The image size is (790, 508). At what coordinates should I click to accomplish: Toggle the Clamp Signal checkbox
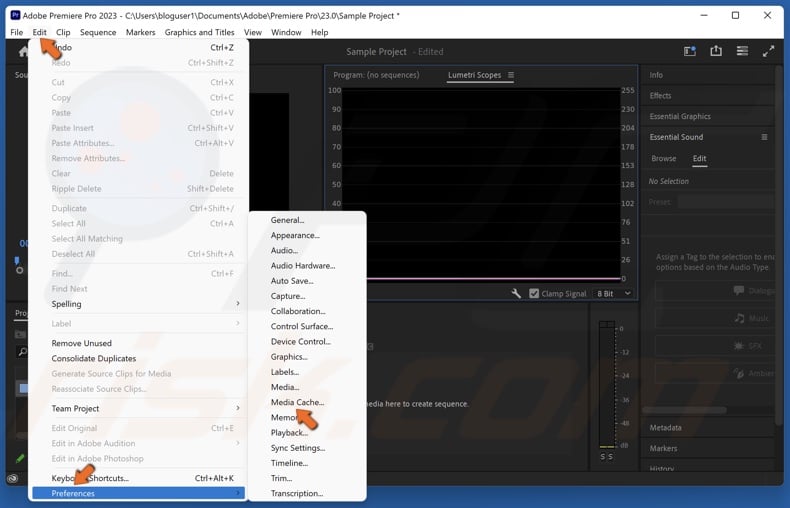(534, 293)
